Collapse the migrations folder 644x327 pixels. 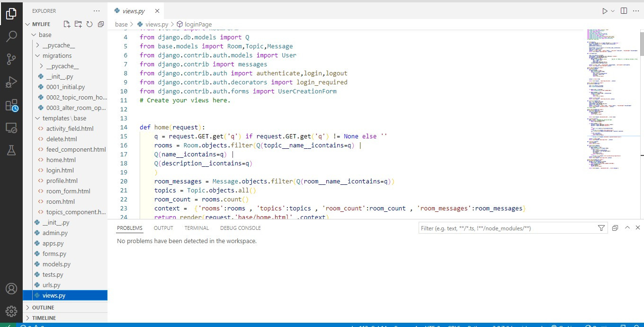click(65, 55)
